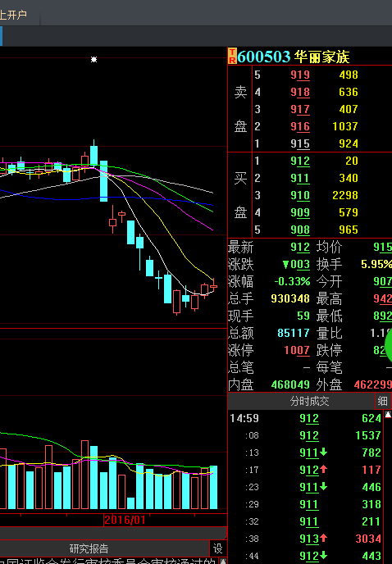Click the TR badge beside stock code 600503
Screen dimensions: 392x564
pyautogui.click(x=233, y=56)
